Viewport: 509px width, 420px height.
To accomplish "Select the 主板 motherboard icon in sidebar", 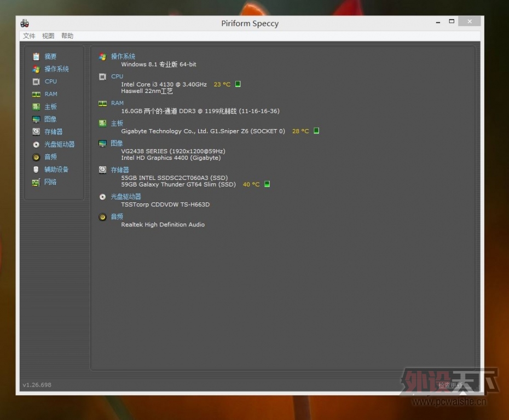I will [x=36, y=107].
